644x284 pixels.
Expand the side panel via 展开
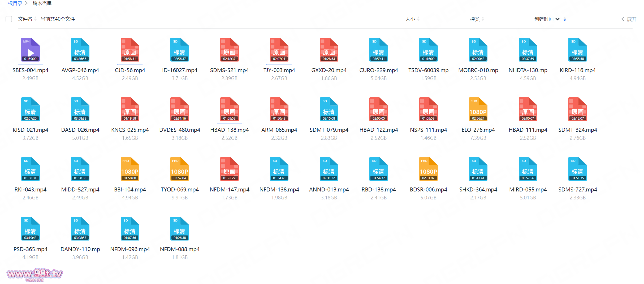coord(629,19)
